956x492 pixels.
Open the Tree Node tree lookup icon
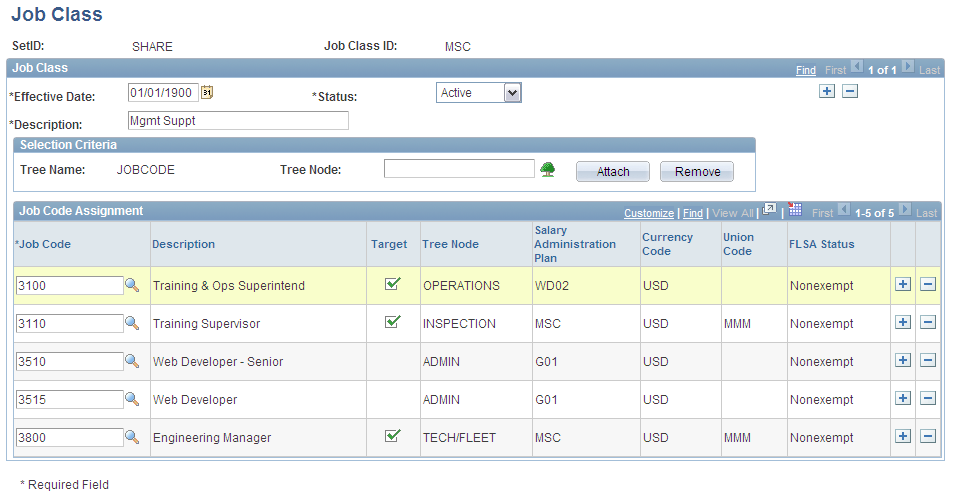[548, 169]
